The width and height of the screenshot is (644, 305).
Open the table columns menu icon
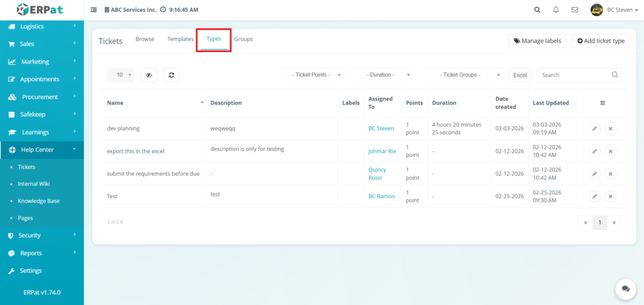pos(602,103)
